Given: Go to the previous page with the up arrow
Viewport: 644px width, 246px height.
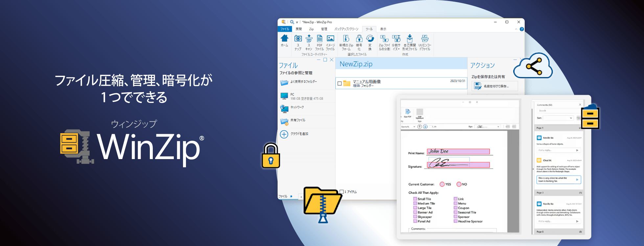Looking at the screenshot, I should point(420,127).
